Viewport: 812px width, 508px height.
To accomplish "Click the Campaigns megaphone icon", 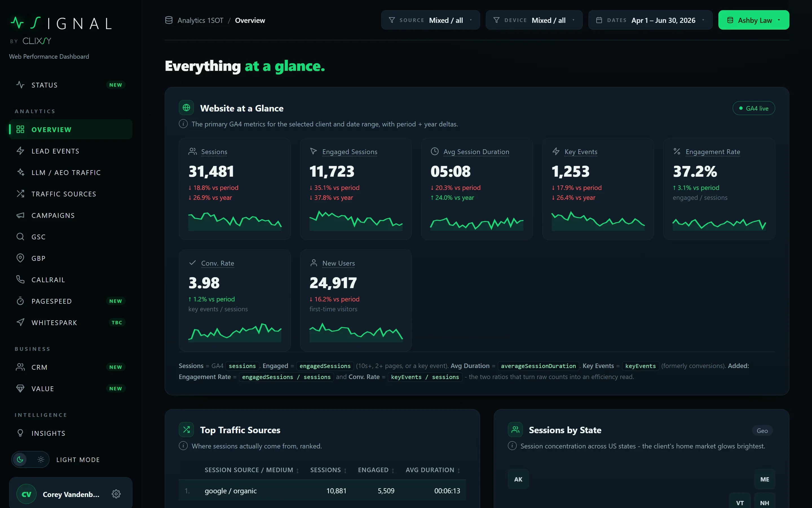I will point(20,215).
